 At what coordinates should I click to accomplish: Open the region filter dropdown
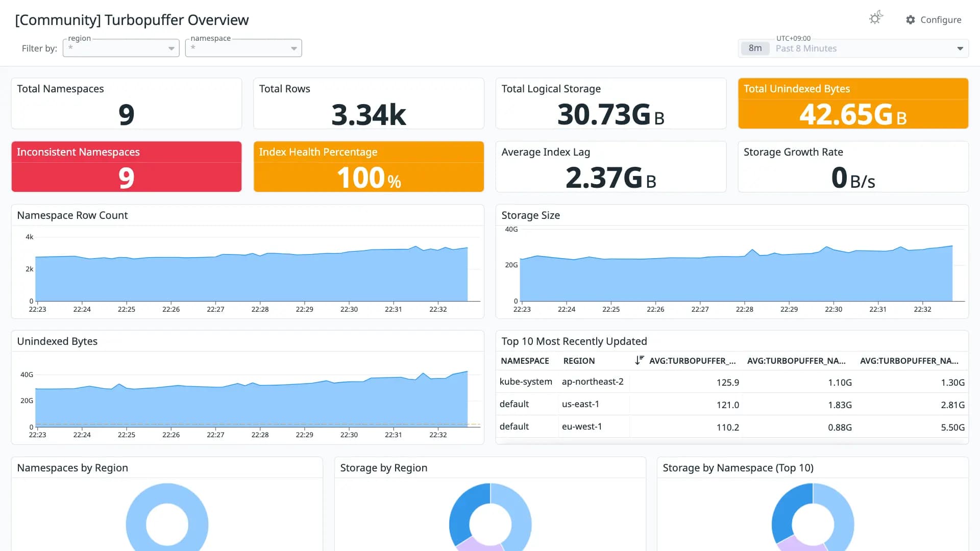(121, 48)
